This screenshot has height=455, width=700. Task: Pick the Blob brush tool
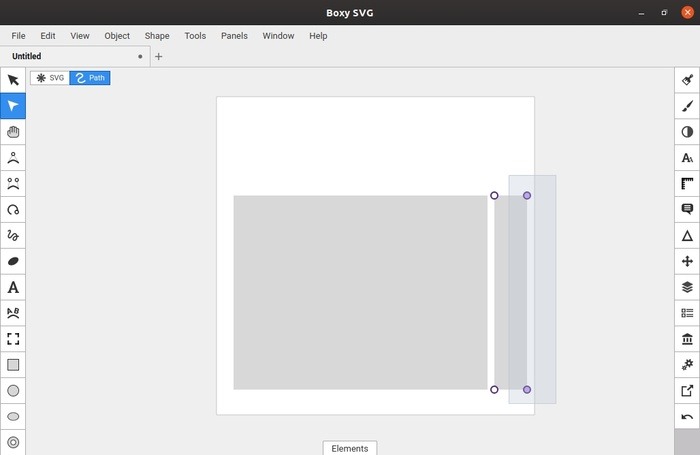[x=13, y=261]
